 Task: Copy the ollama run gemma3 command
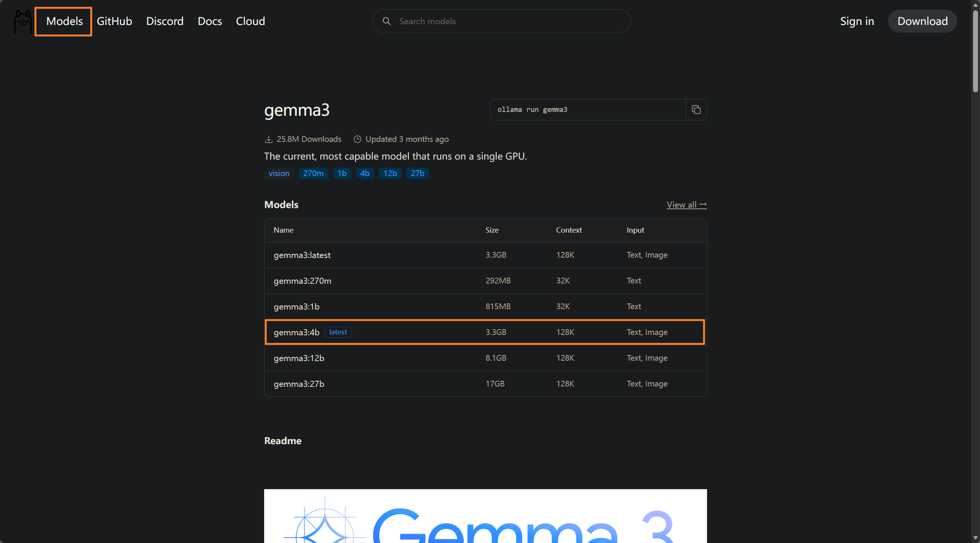point(696,110)
